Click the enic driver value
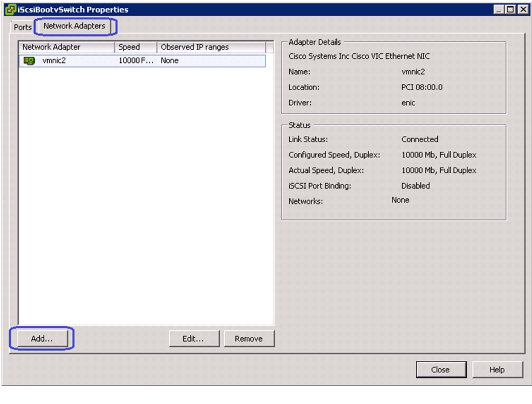The image size is (532, 404). [408, 103]
